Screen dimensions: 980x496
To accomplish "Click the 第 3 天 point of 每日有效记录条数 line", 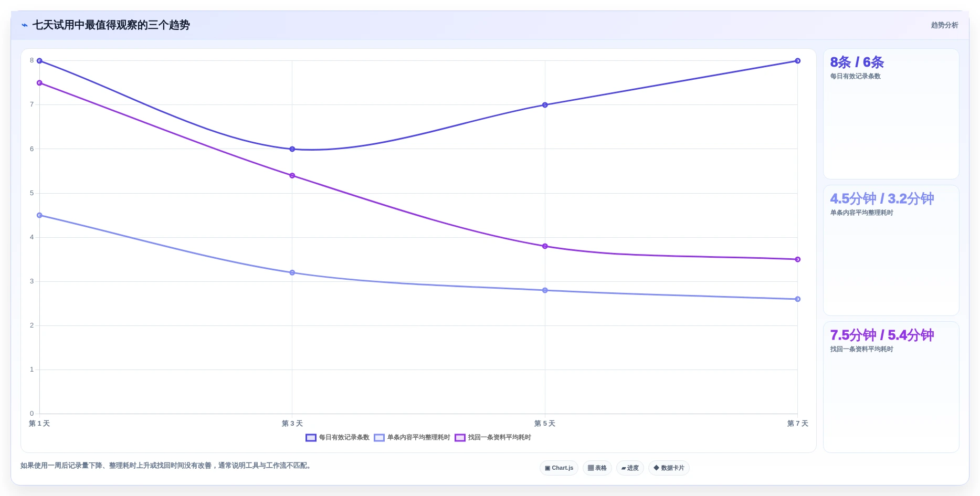I will [x=292, y=149].
